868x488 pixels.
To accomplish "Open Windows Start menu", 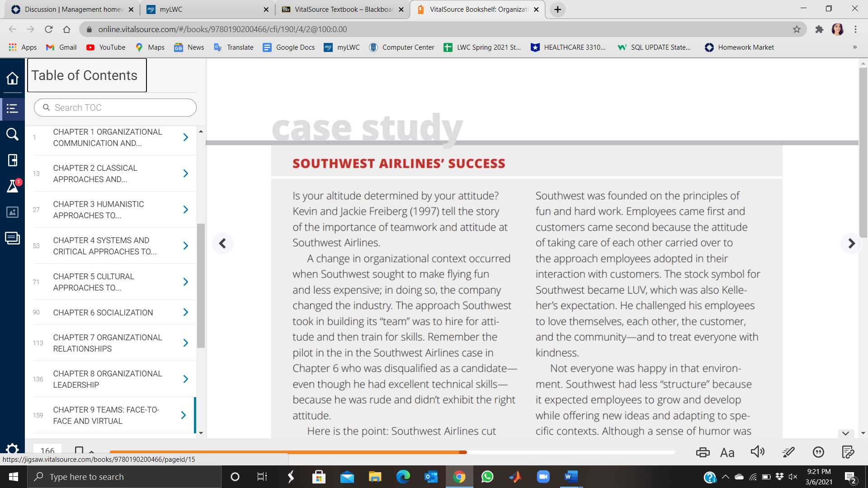I will [x=13, y=477].
